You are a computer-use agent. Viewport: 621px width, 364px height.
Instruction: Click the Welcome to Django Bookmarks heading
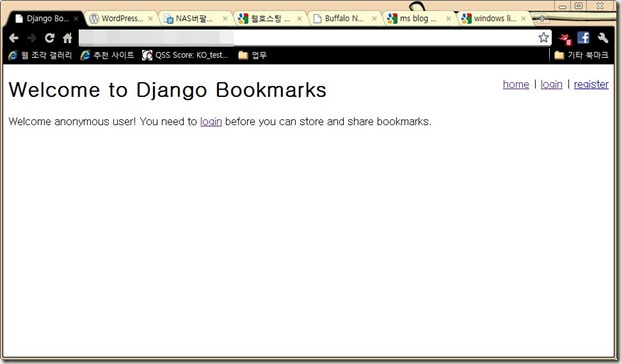click(168, 90)
